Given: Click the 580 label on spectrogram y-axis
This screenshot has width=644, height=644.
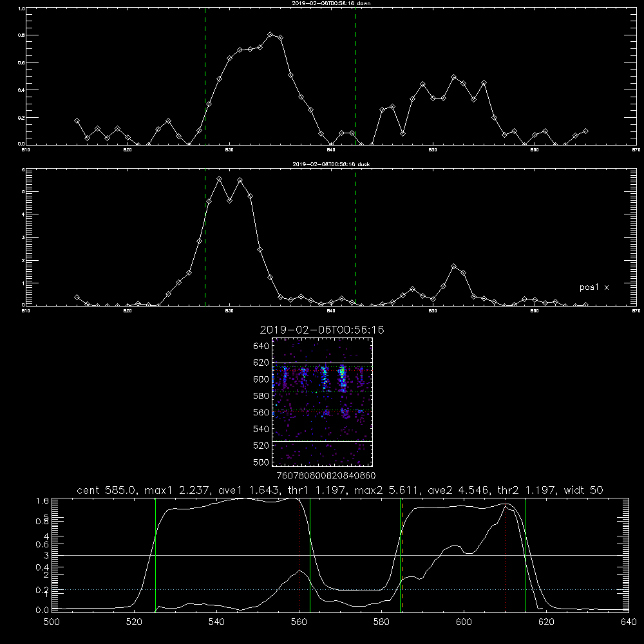Looking at the screenshot, I should coord(261,396).
